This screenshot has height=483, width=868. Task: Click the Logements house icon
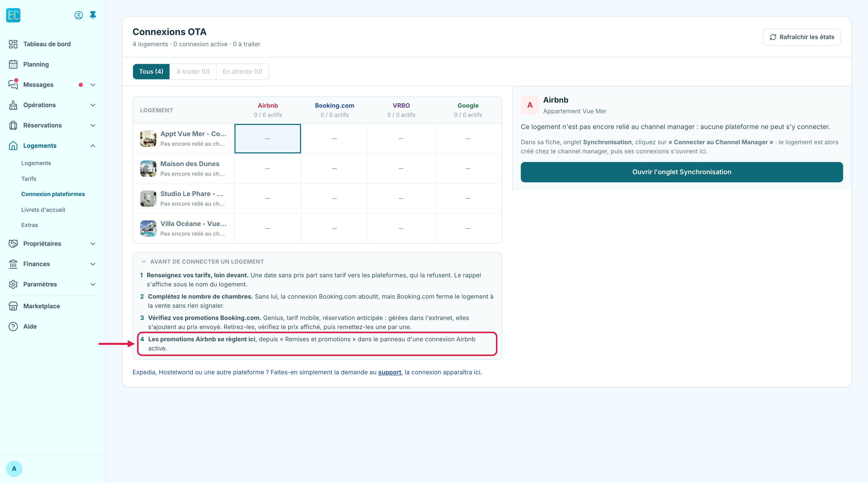pos(13,146)
